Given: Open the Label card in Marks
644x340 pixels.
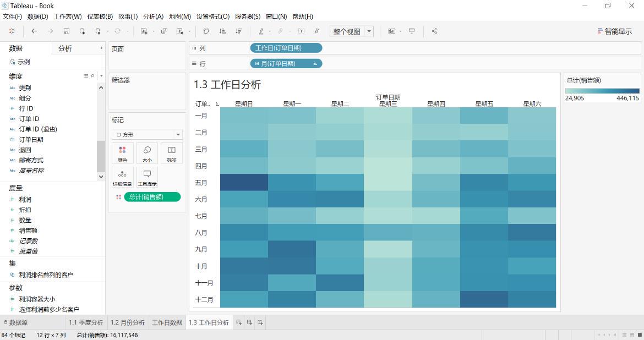Looking at the screenshot, I should pos(172,153).
